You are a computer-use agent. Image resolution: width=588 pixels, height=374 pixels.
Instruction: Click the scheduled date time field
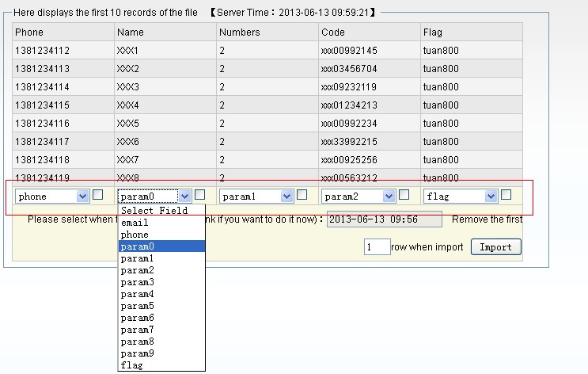pyautogui.click(x=384, y=219)
